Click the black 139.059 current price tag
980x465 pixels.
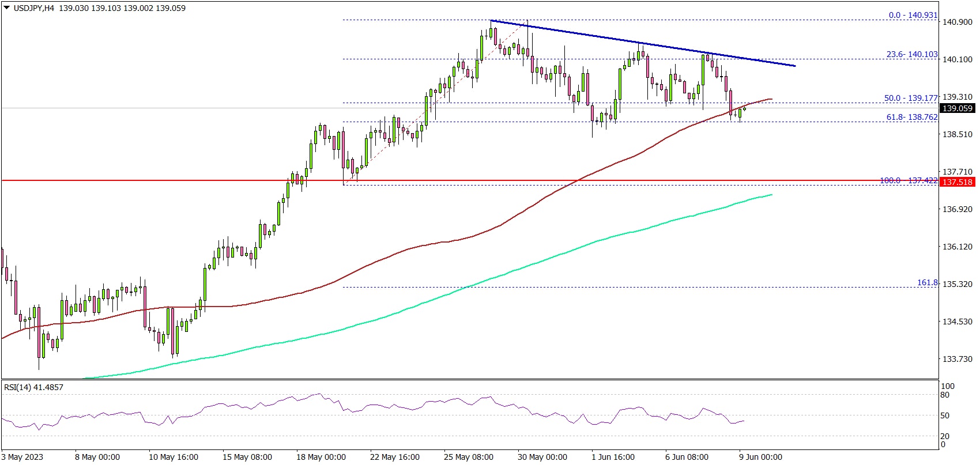[957, 108]
